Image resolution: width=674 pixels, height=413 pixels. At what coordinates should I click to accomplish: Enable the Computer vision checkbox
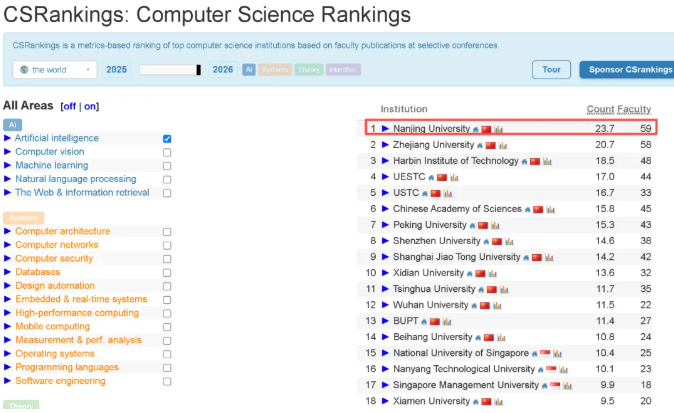pyautogui.click(x=167, y=152)
